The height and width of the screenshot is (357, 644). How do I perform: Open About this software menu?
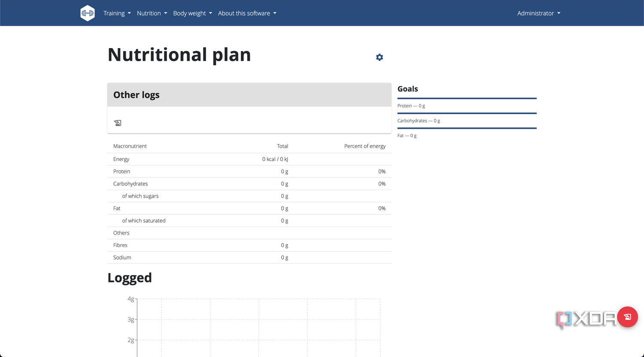[247, 13]
